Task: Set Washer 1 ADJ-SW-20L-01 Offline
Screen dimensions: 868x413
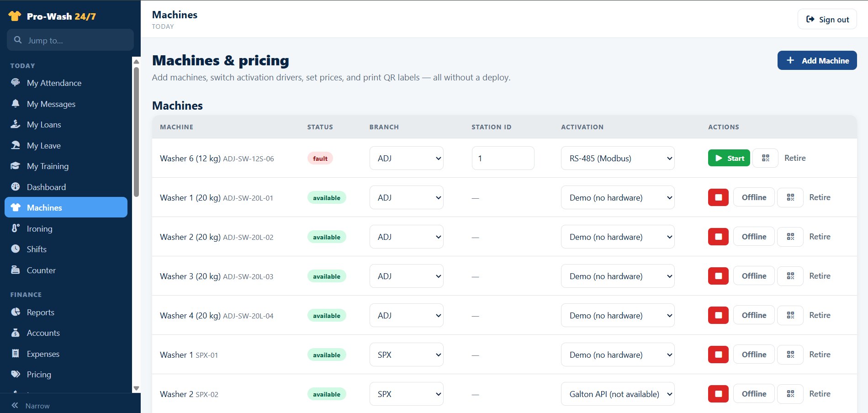Action: pyautogui.click(x=754, y=197)
